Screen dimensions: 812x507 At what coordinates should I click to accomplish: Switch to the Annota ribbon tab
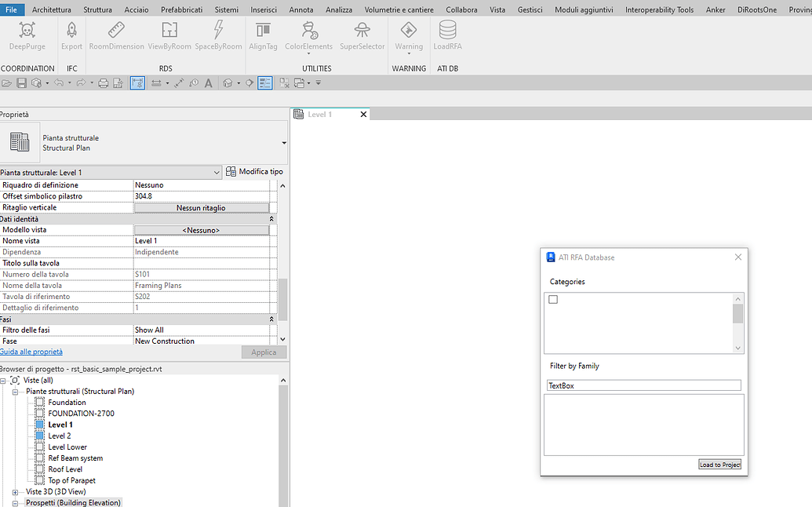(300, 9)
